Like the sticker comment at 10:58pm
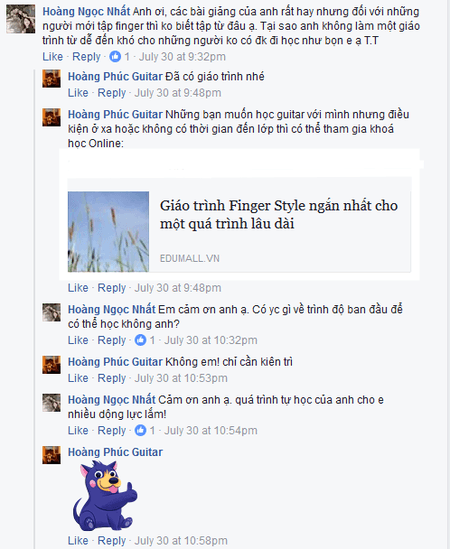The height and width of the screenshot is (549, 450). point(78,541)
